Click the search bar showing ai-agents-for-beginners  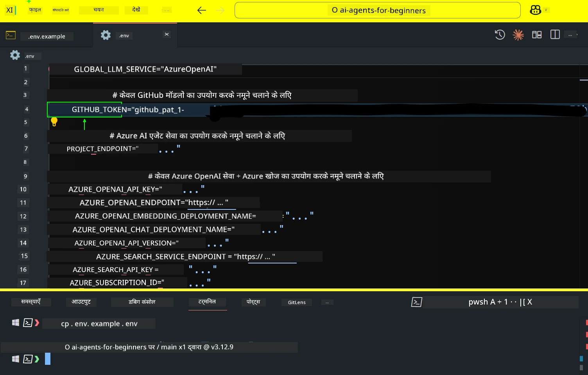pos(376,10)
